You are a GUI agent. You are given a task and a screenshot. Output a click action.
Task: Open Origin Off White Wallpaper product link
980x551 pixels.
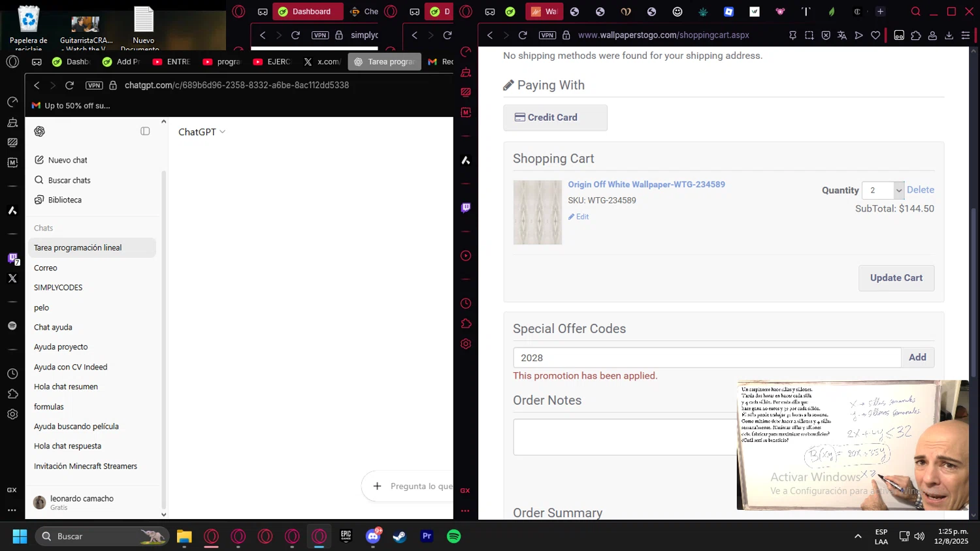[646, 185]
